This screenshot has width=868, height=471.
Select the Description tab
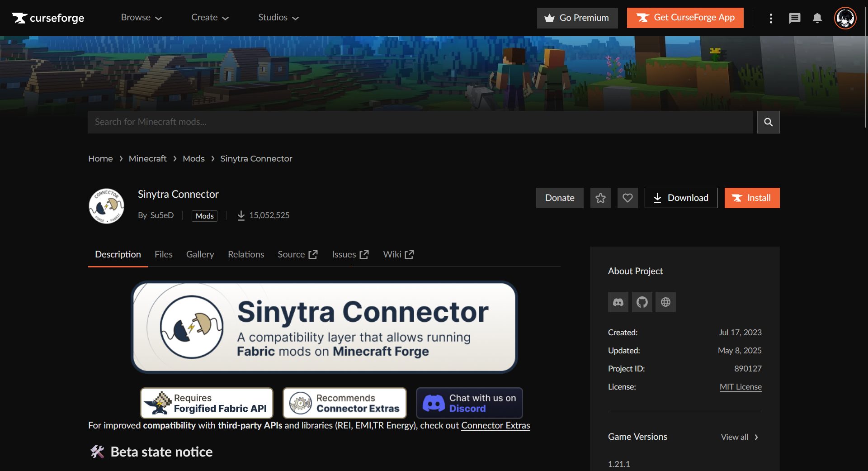118,255
